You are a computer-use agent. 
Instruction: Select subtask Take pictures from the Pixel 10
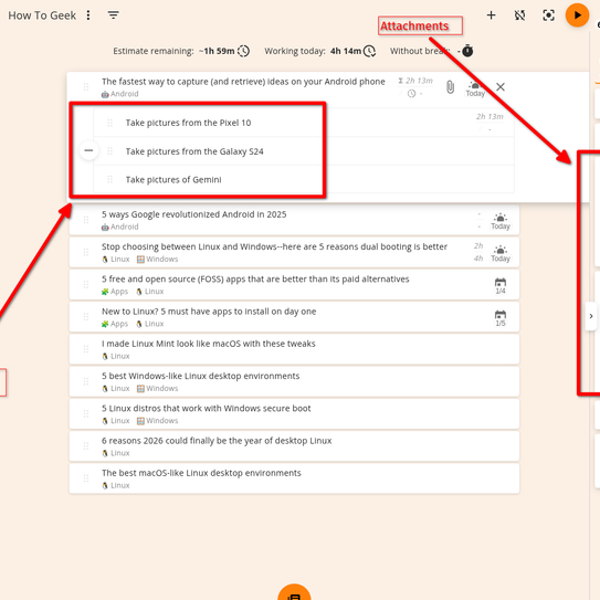coord(188,123)
